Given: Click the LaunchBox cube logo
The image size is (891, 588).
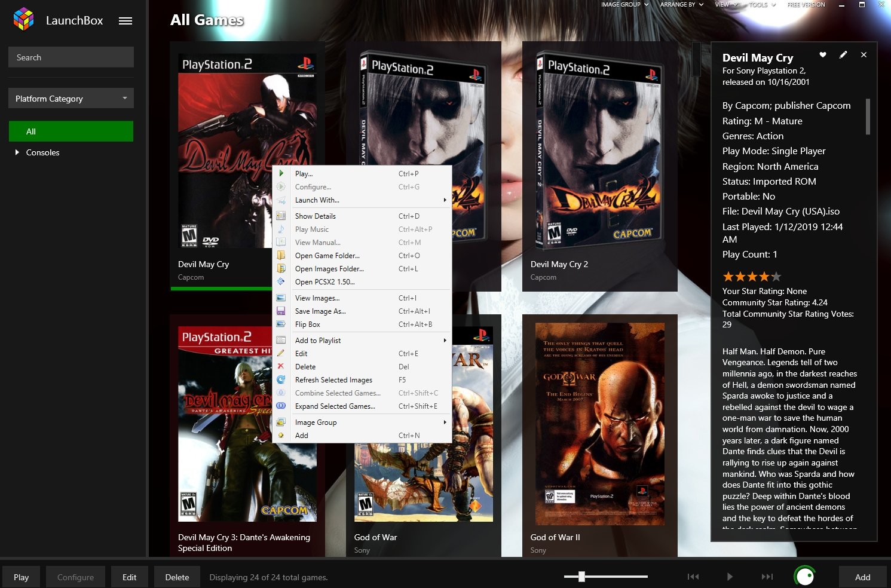Looking at the screenshot, I should click(x=24, y=19).
